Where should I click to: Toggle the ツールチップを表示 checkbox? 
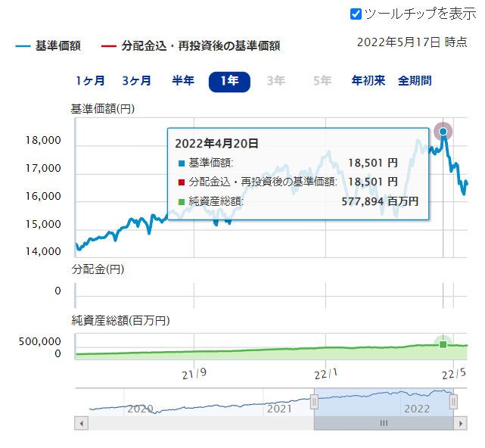356,14
